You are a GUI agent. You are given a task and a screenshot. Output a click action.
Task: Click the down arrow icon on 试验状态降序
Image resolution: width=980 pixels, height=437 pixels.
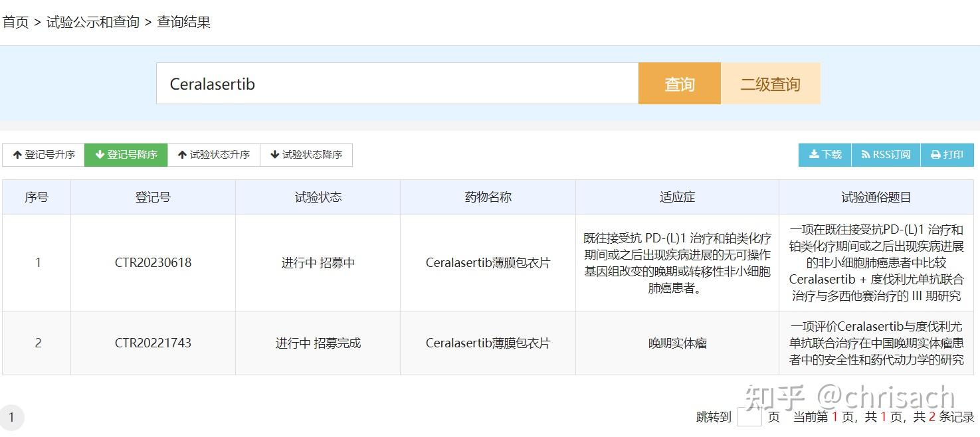pyautogui.click(x=274, y=155)
